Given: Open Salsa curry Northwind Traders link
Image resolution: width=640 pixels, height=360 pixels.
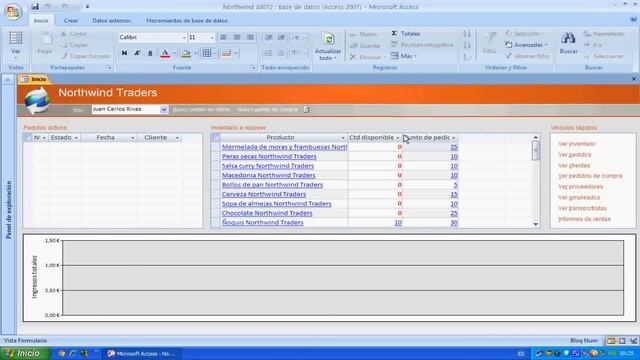Looking at the screenshot, I should pyautogui.click(x=268, y=166).
